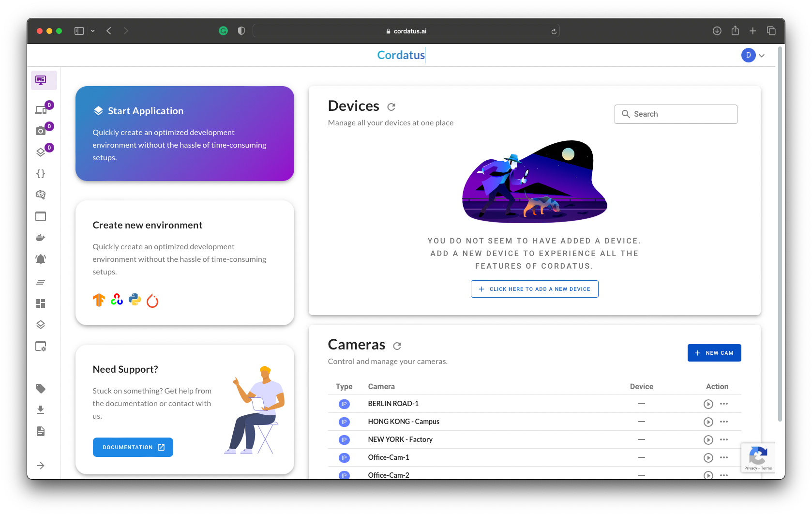Click the OpenCV framework icon

pos(117,300)
